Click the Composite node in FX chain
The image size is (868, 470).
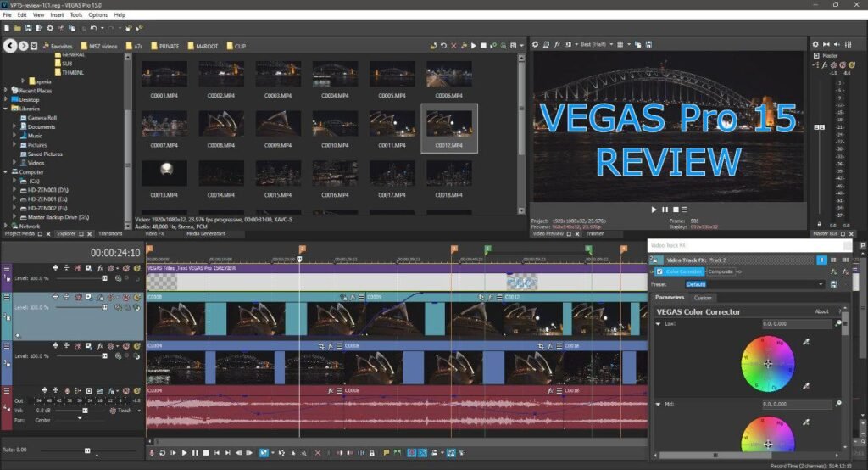[721, 271]
